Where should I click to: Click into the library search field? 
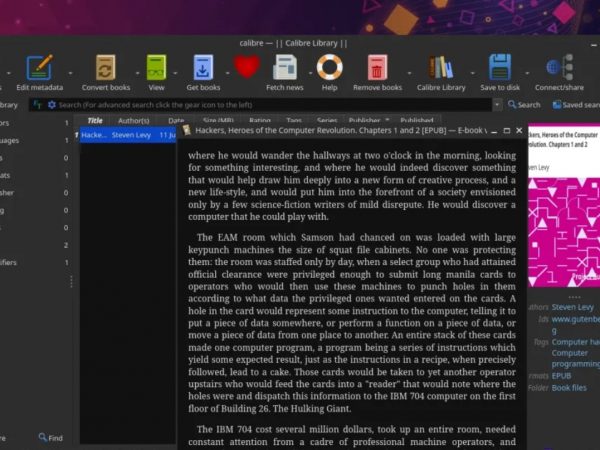[273, 104]
